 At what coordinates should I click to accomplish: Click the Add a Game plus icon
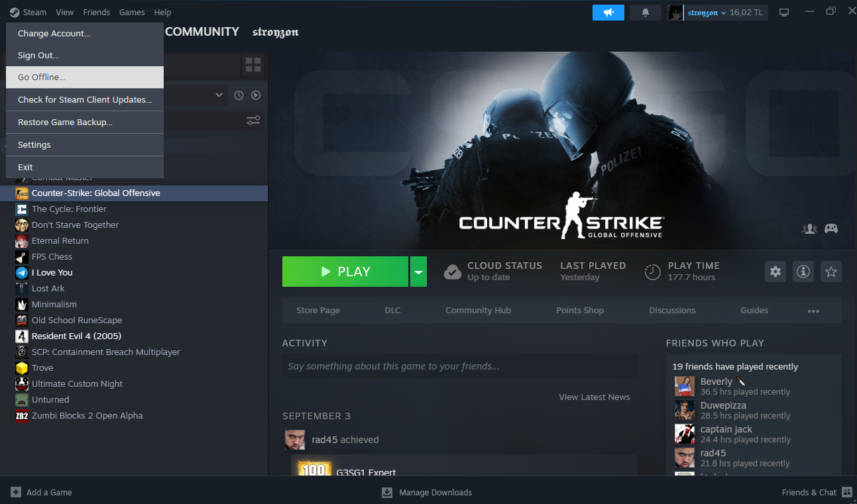tap(16, 492)
